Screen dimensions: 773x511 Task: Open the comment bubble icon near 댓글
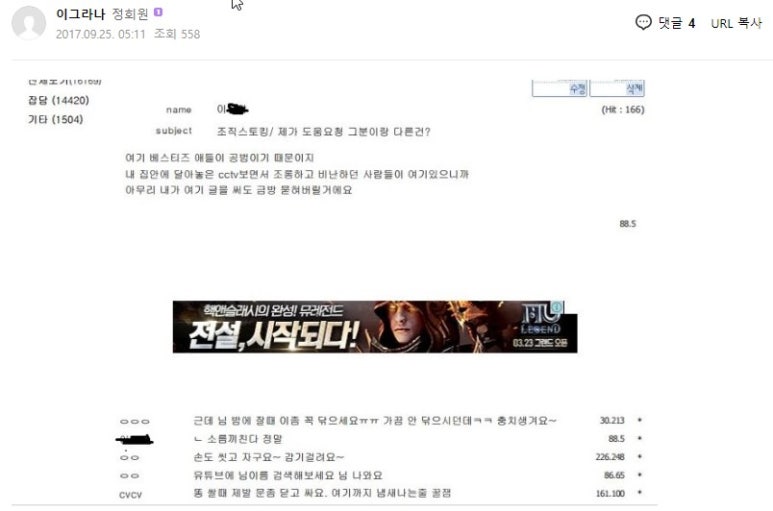(x=643, y=23)
